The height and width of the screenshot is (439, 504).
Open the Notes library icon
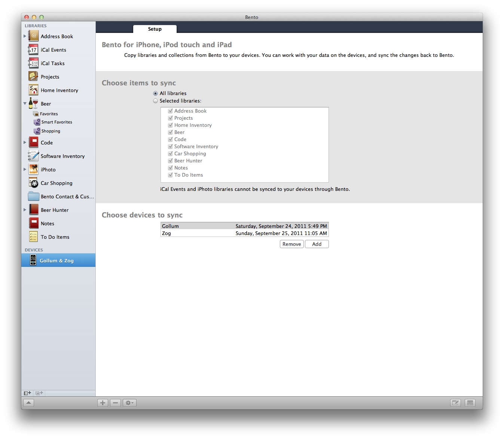tap(34, 223)
